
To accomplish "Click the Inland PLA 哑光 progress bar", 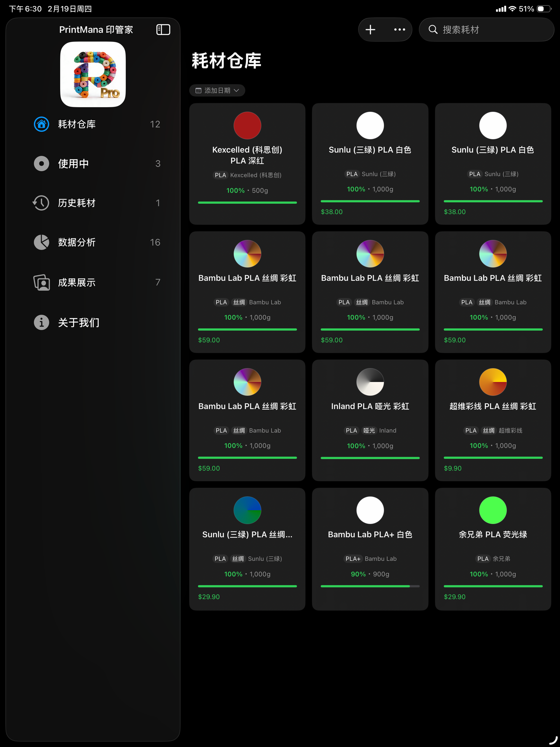I will 370,458.
